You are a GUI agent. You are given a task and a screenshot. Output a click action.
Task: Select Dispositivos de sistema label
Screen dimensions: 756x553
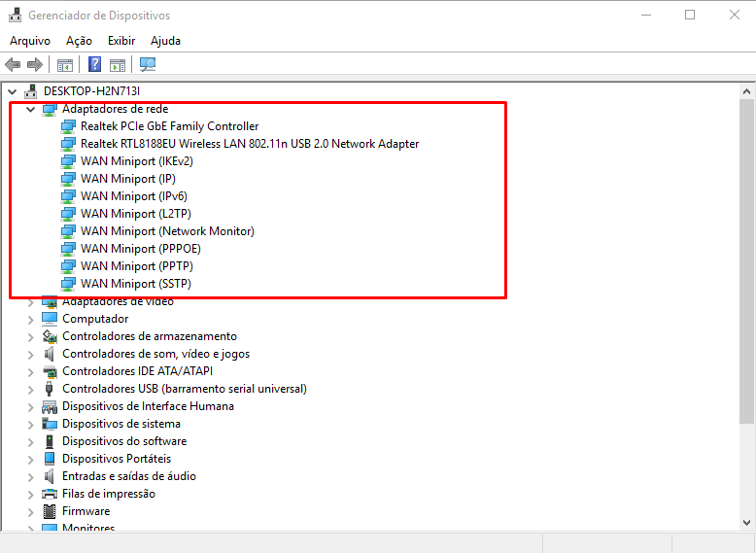pyautogui.click(x=121, y=424)
